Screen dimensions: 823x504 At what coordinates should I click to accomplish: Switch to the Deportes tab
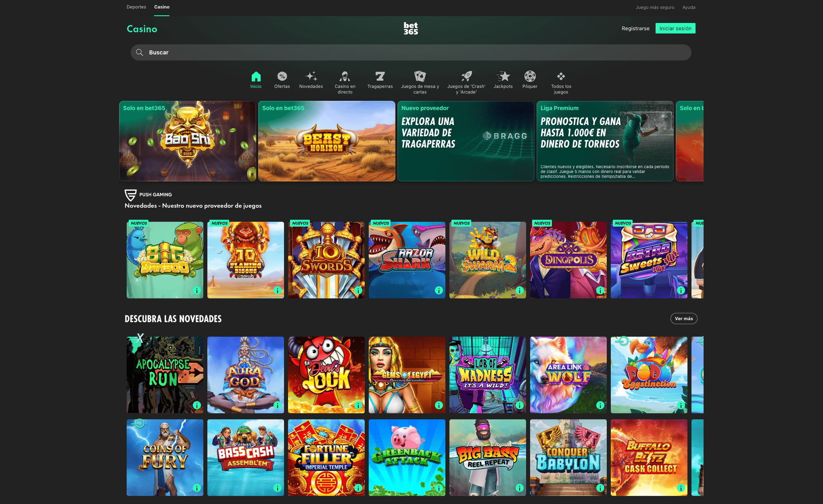pyautogui.click(x=136, y=7)
